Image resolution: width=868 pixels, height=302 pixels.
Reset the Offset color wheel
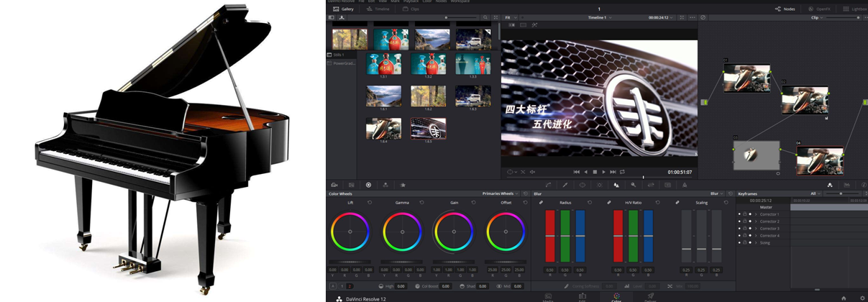526,203
